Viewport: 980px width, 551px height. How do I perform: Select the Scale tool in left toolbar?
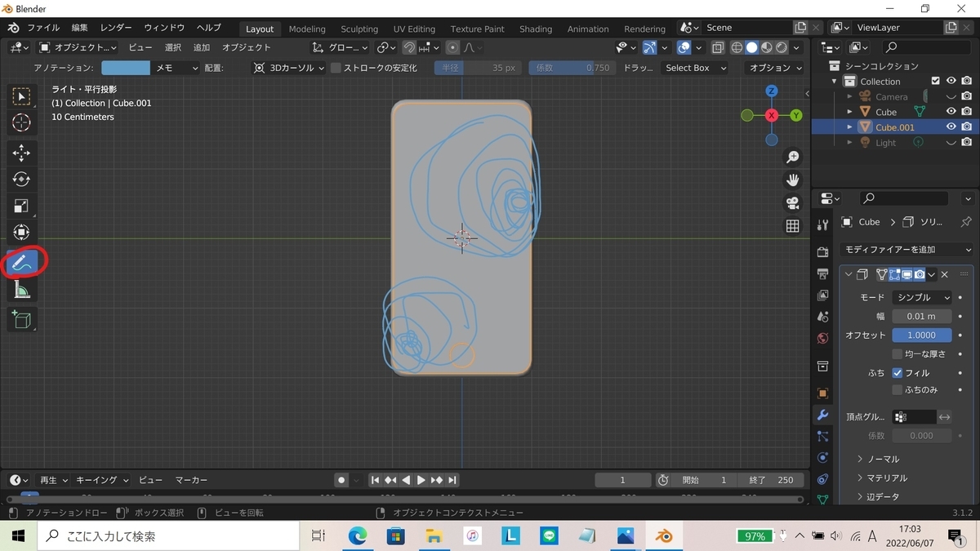tap(22, 206)
